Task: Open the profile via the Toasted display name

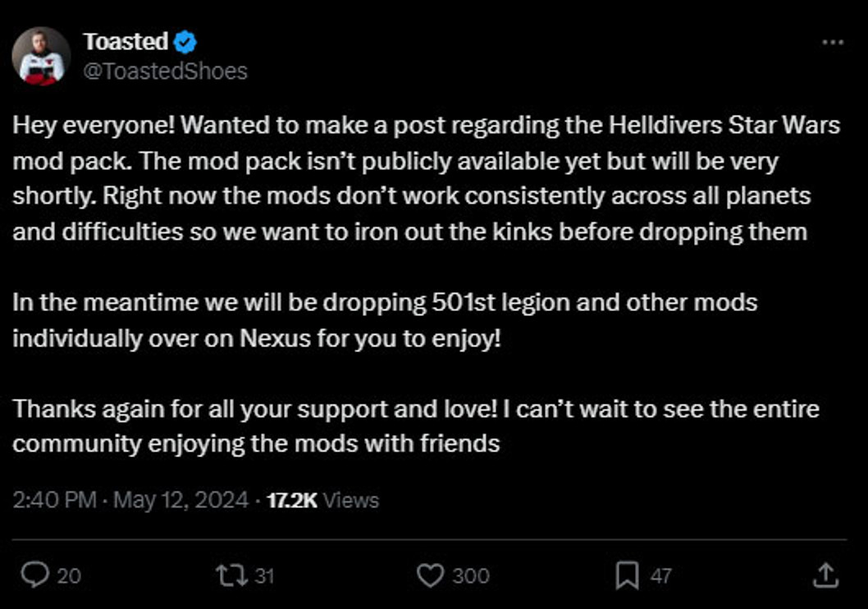Action: click(x=126, y=42)
